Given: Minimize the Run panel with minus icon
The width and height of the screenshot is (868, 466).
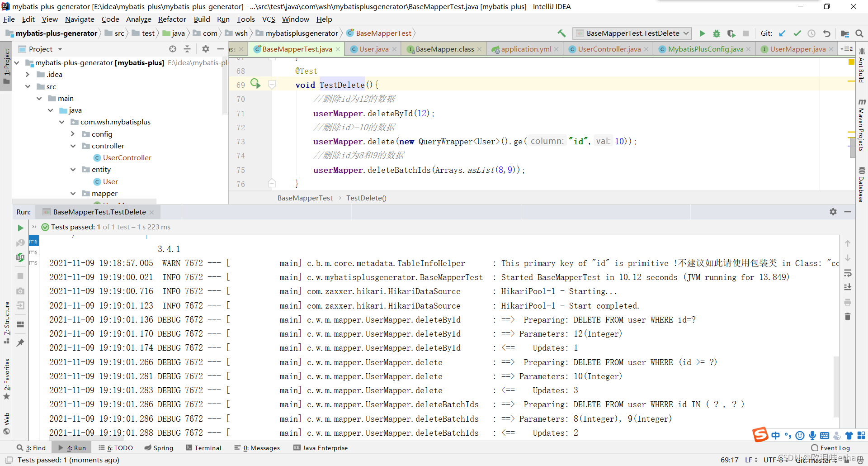Looking at the screenshot, I should pyautogui.click(x=848, y=212).
